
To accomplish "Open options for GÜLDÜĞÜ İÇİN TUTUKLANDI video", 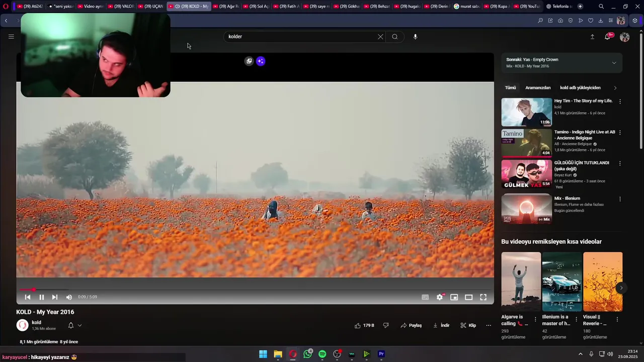I will point(620,163).
